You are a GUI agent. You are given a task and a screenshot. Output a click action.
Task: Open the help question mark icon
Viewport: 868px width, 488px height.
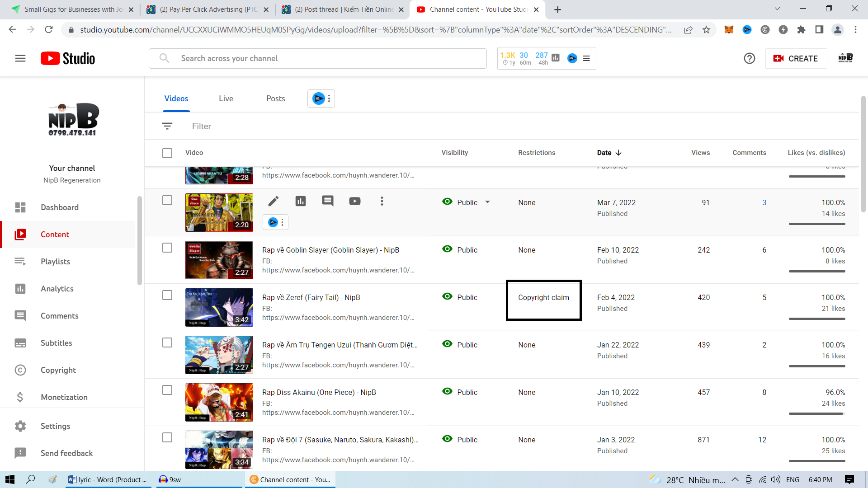pyautogui.click(x=749, y=58)
